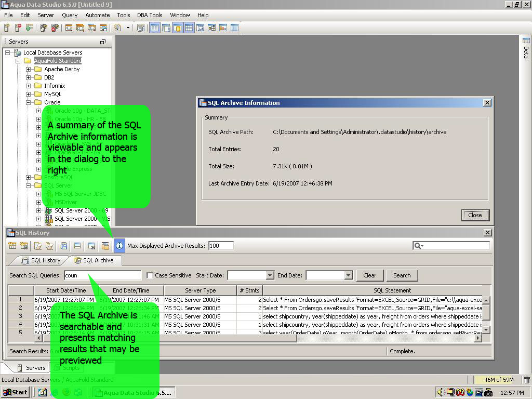The height and width of the screenshot is (399, 532).
Task: Click the diagram layout toolbar icon
Action: tap(211, 28)
